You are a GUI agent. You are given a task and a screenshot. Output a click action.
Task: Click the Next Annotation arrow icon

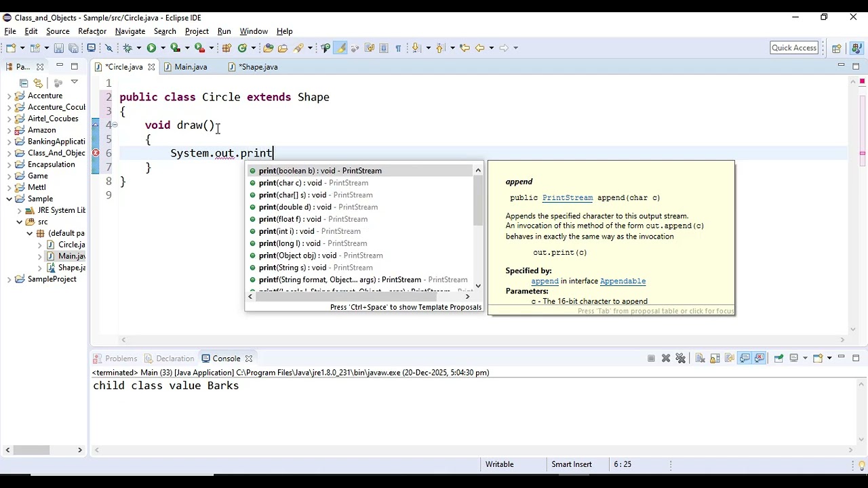[x=416, y=48]
